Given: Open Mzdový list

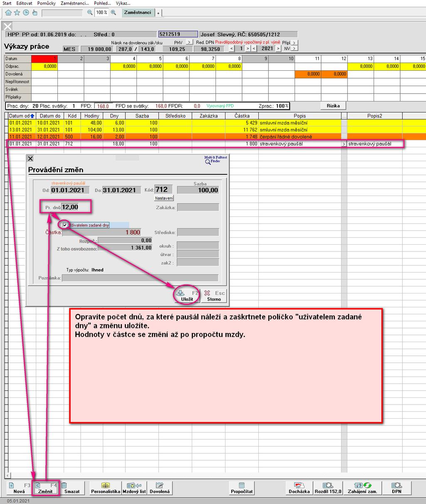Looking at the screenshot, I should (x=134, y=488).
